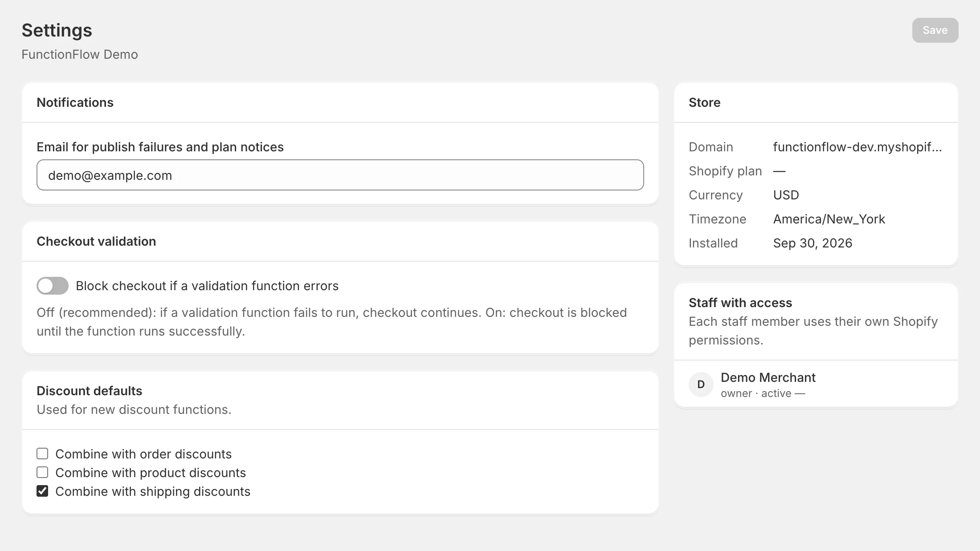Select the Demo Merchant staff name
Viewport: 980px width, 551px height.
tap(768, 377)
